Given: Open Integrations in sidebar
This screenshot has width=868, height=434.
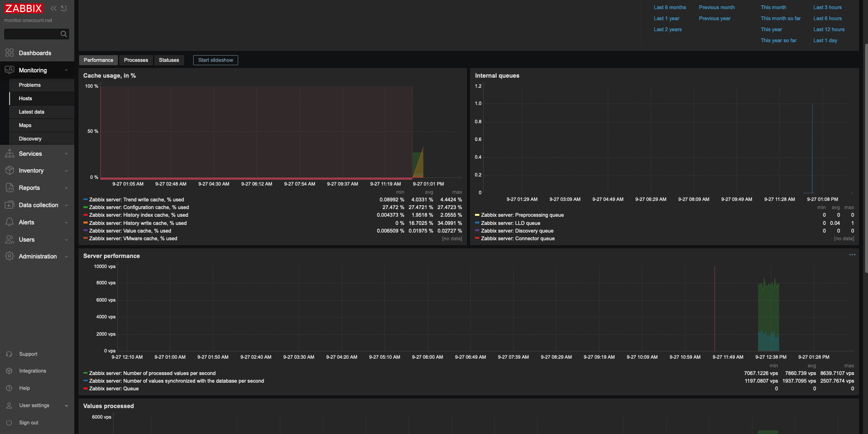Looking at the screenshot, I should (33, 371).
